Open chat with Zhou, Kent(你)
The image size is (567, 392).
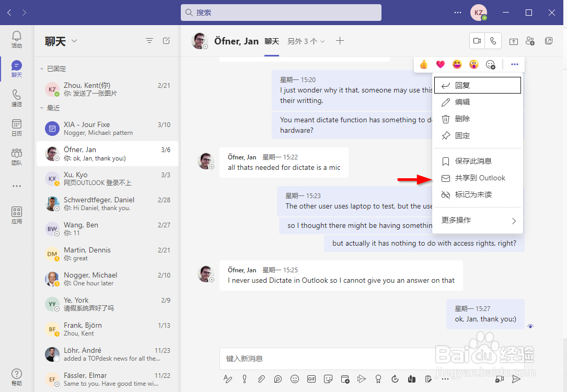pos(108,89)
